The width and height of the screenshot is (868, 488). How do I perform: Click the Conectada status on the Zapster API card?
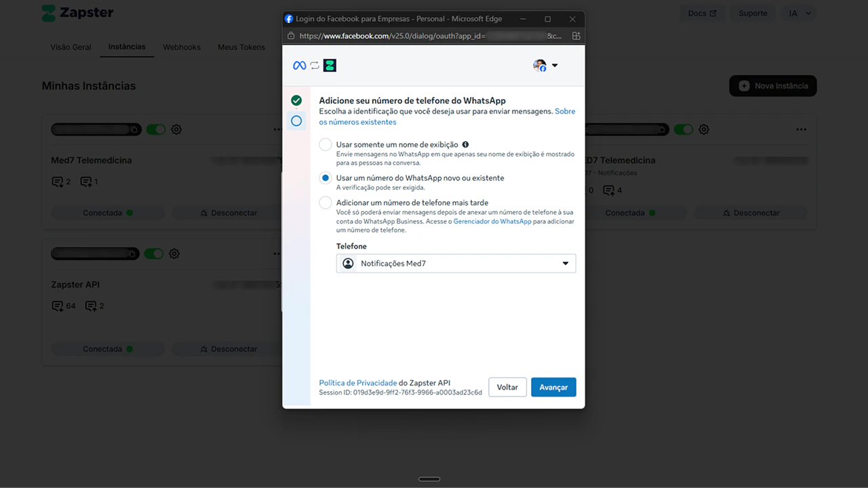[x=108, y=349]
